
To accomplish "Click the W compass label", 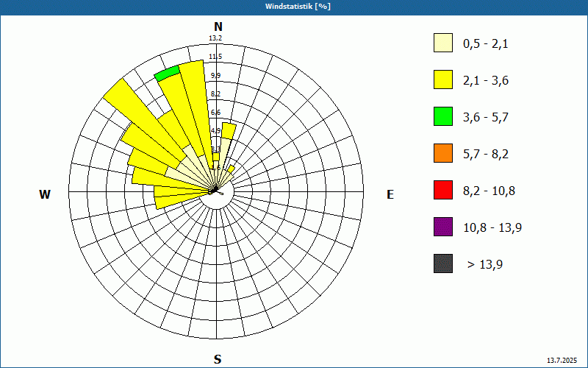I will click(45, 194).
